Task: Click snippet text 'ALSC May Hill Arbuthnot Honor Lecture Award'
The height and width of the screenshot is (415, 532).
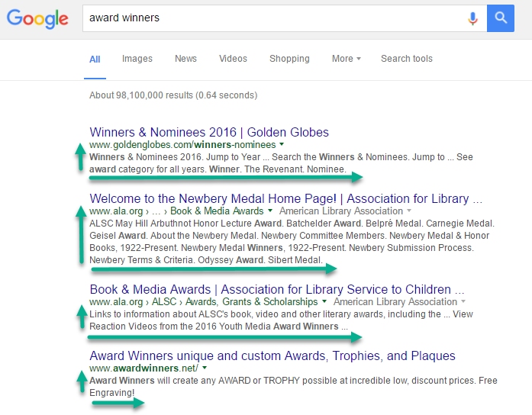Action: click(x=185, y=224)
